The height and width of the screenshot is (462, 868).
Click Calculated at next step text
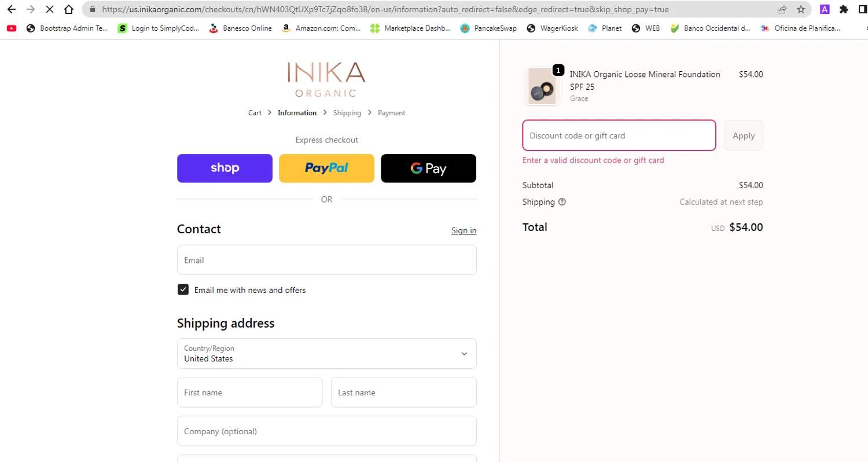[721, 202]
